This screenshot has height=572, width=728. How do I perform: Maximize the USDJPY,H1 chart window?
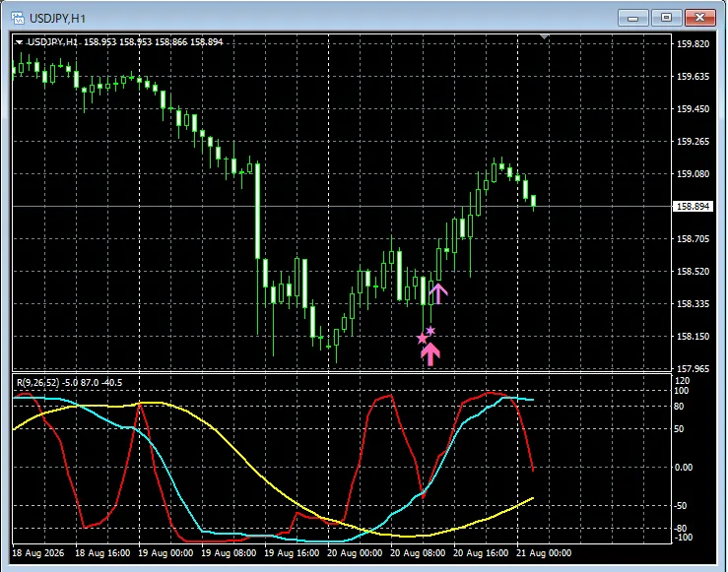pos(666,18)
